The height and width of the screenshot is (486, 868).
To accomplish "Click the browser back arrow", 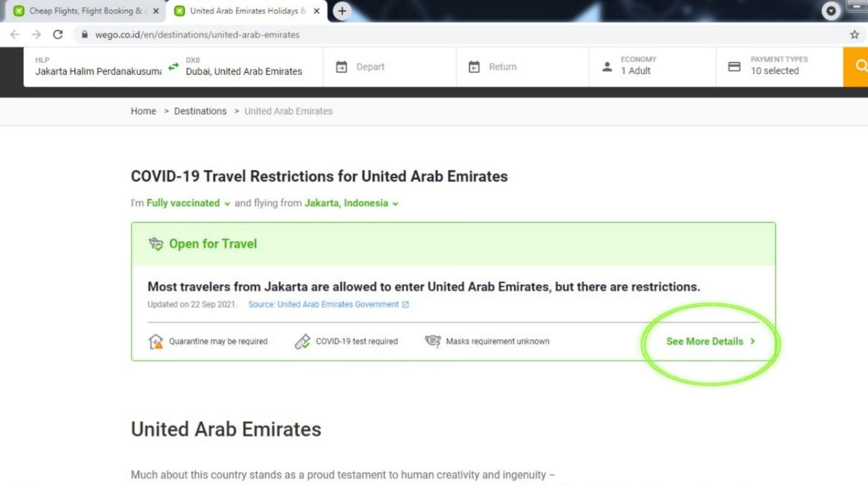I will click(15, 35).
